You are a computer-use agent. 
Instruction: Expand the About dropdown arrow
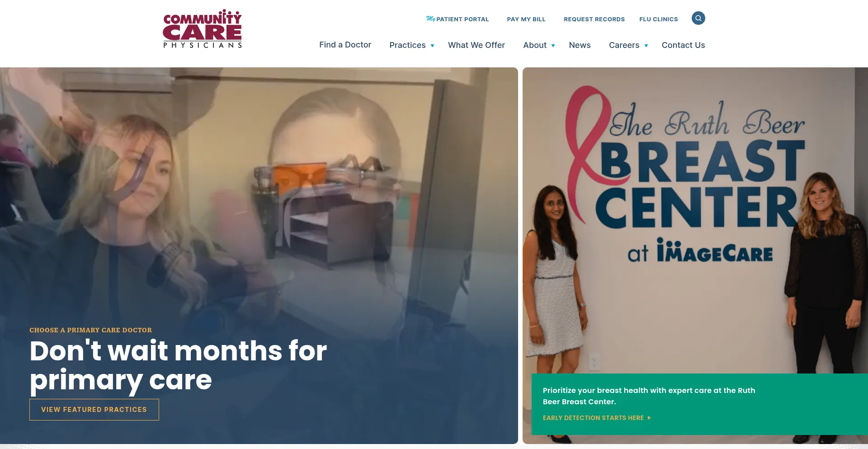(553, 46)
